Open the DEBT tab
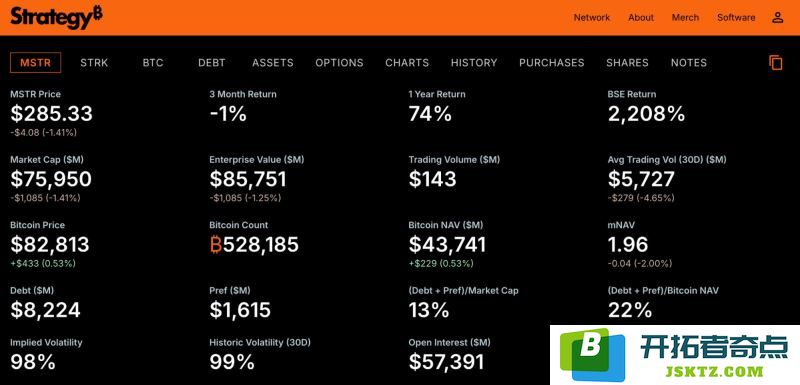800x385 pixels. 212,63
